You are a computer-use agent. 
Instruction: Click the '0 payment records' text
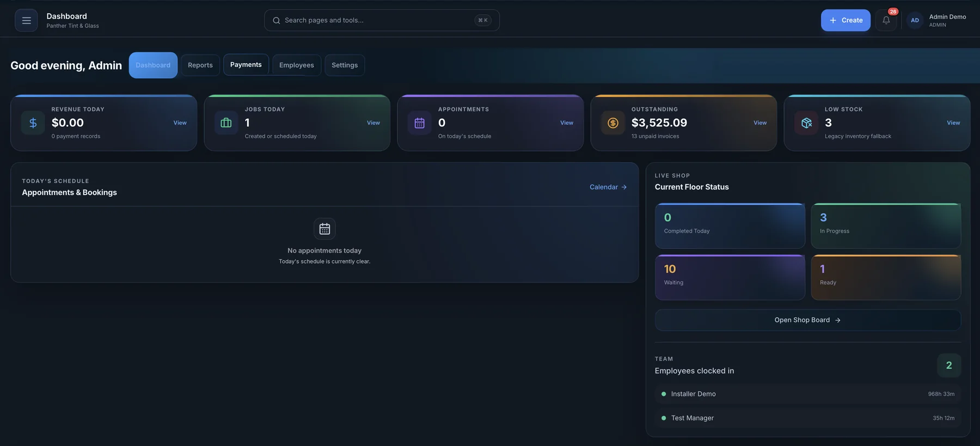pos(76,136)
